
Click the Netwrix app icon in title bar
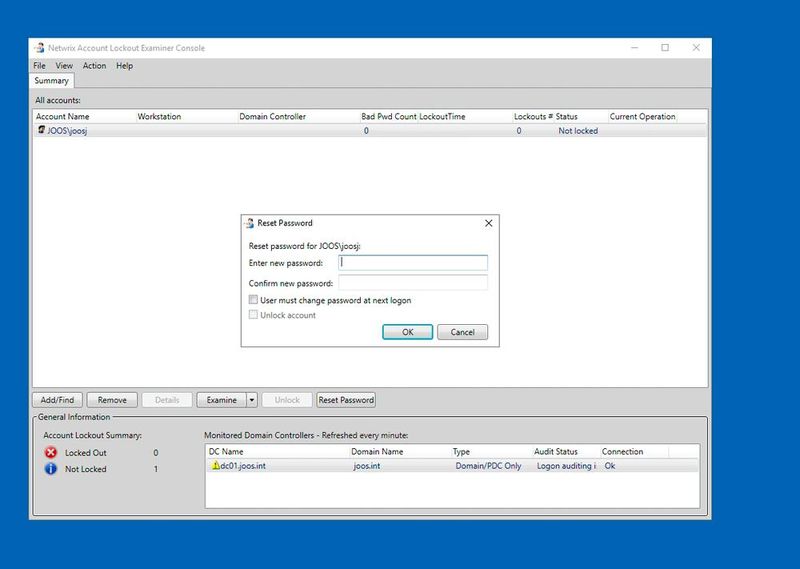(x=39, y=47)
